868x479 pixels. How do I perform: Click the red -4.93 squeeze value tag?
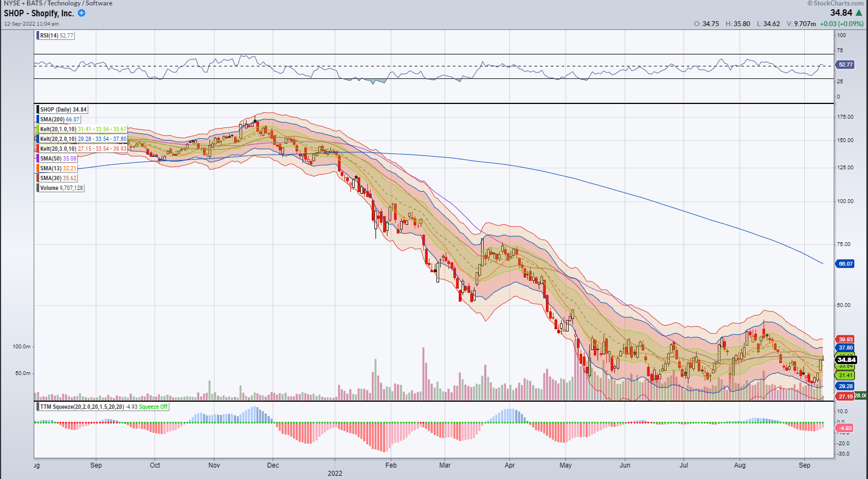(x=845, y=428)
